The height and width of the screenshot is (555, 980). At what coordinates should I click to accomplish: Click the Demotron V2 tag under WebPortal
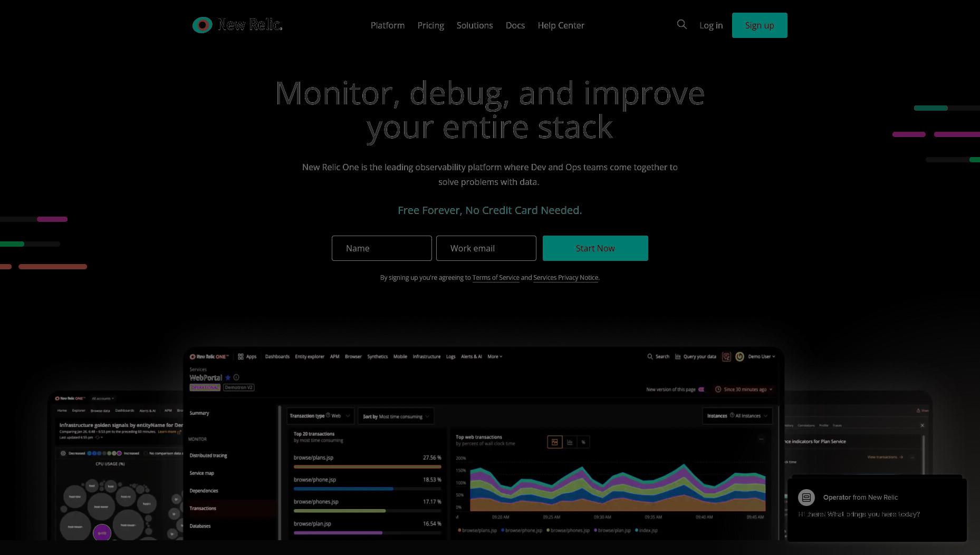(x=238, y=387)
